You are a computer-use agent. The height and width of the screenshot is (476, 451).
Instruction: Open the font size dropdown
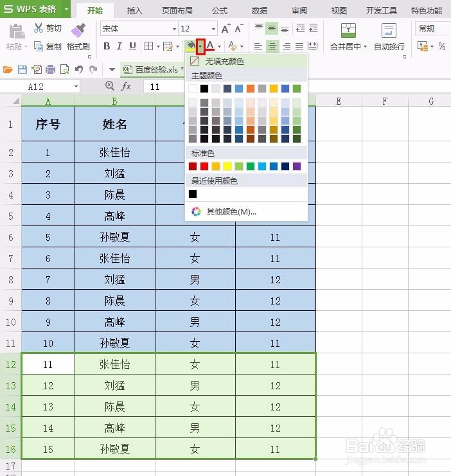[213, 29]
